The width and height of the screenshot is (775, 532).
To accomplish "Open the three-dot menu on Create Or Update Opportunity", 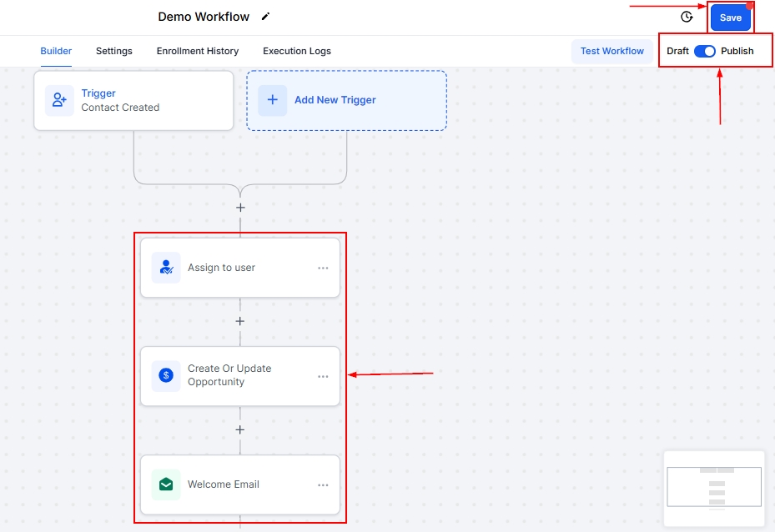I will pos(323,377).
